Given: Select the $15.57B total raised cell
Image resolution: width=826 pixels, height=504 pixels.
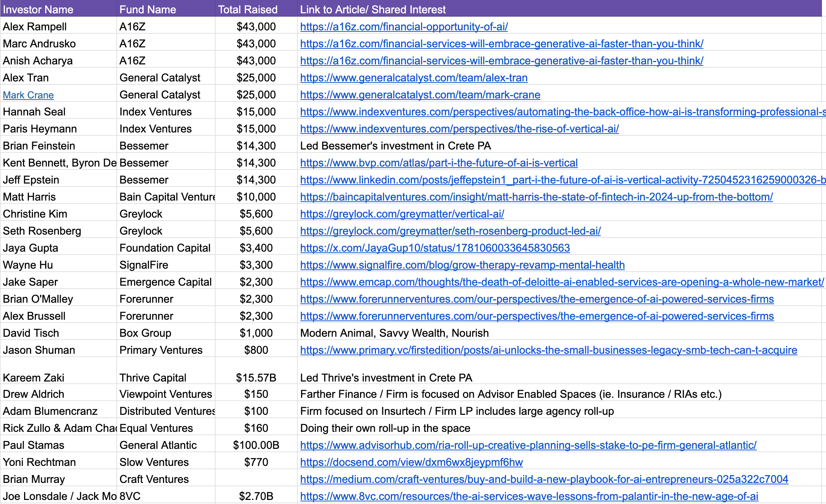Looking at the screenshot, I should click(x=256, y=371).
